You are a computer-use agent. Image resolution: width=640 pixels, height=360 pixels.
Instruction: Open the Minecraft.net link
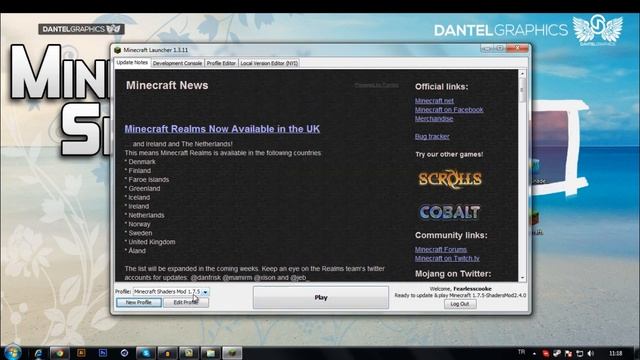coord(434,101)
